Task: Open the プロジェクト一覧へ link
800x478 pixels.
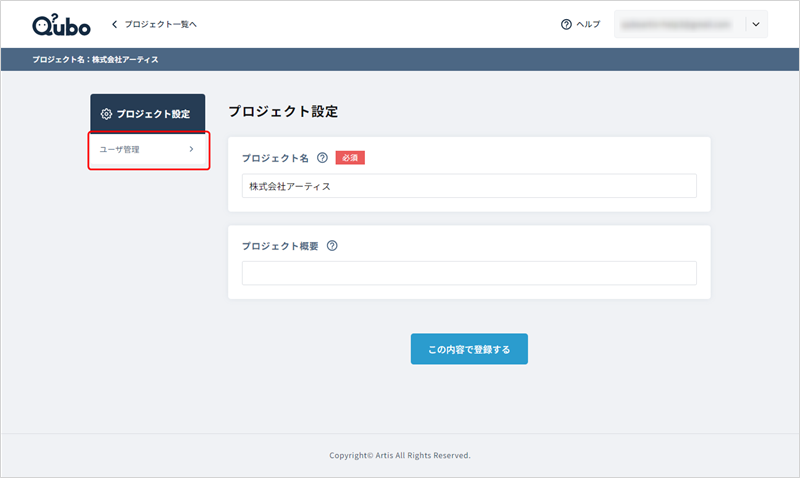Action: 160,24
